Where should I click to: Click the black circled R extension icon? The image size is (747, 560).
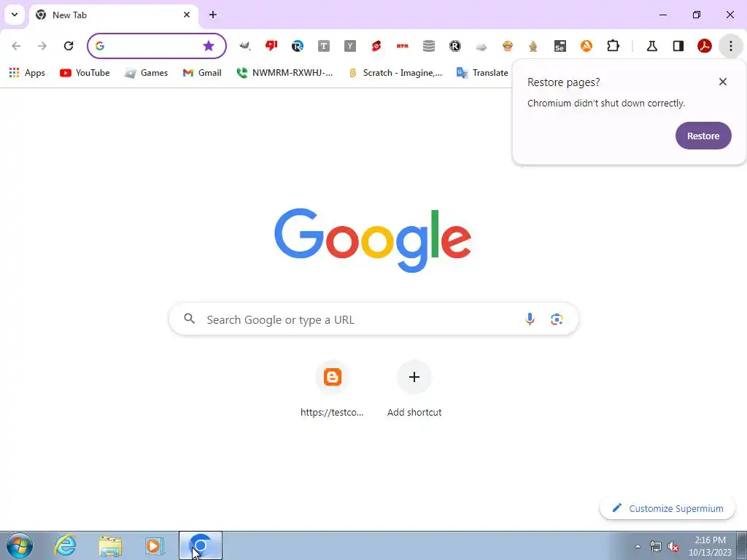[x=455, y=46]
